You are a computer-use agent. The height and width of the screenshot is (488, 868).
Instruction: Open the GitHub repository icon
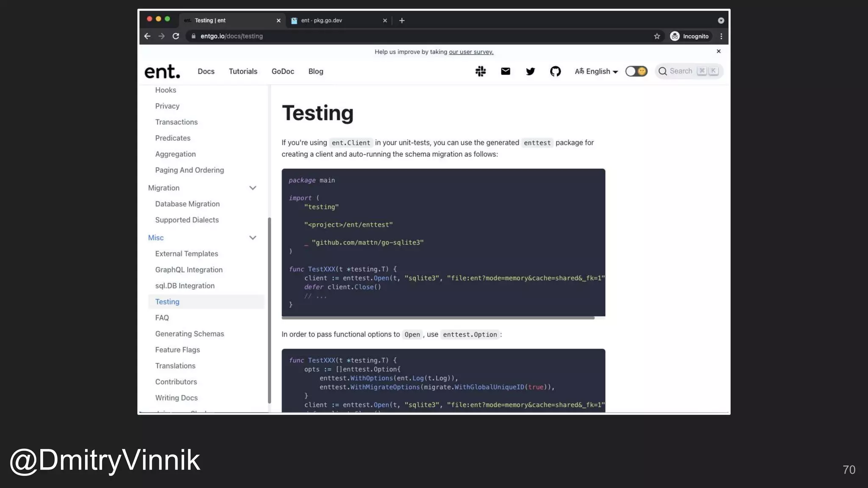click(x=555, y=71)
